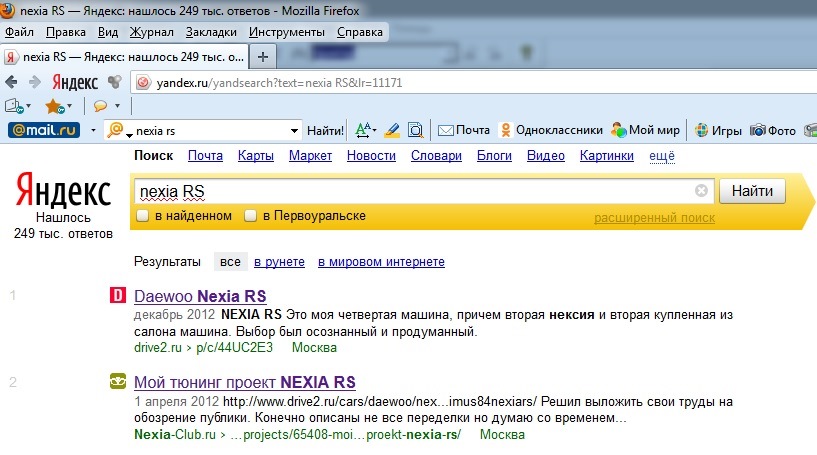This screenshot has height=455, width=817.
Task: Open 'Мой тюнинг проект NEXIA RS' result
Action: coord(245,383)
